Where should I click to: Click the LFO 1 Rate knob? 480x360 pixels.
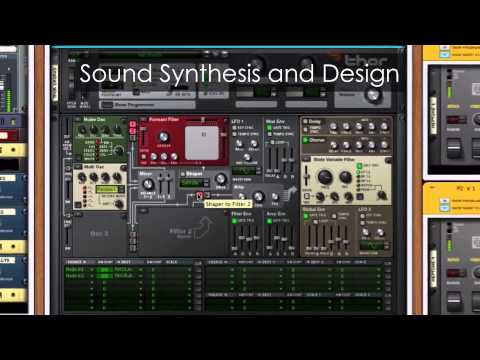[x=239, y=143]
